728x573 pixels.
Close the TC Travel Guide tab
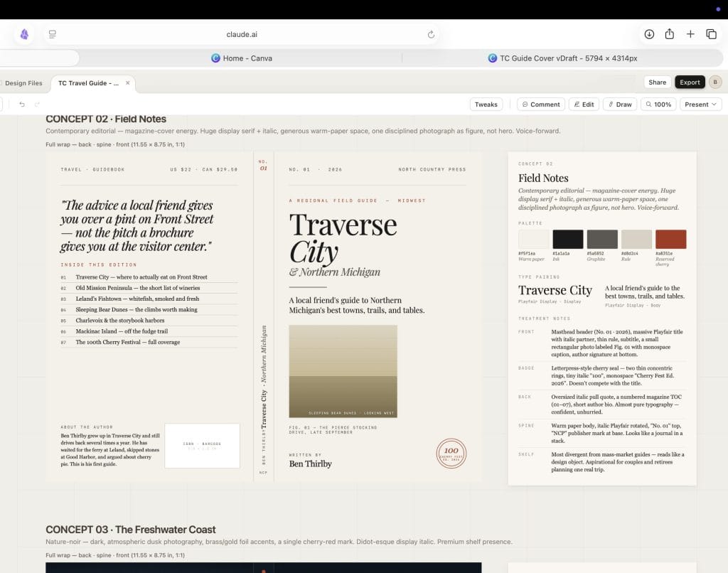(x=128, y=83)
